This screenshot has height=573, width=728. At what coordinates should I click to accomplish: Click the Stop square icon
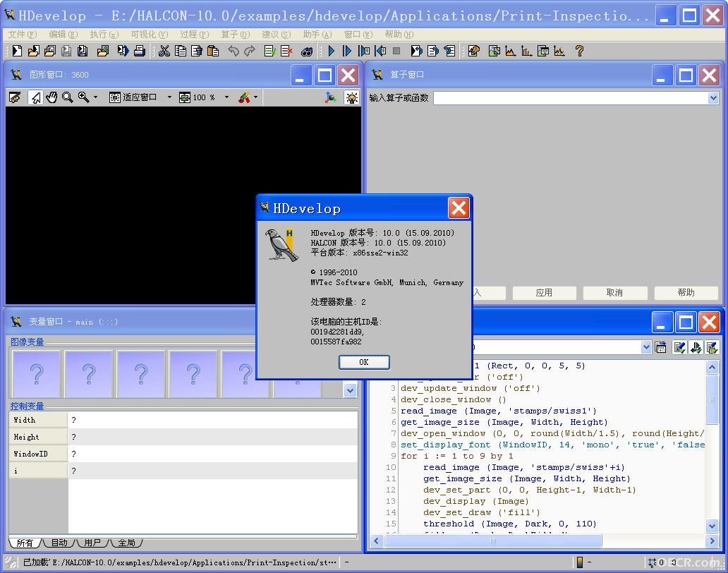[396, 51]
